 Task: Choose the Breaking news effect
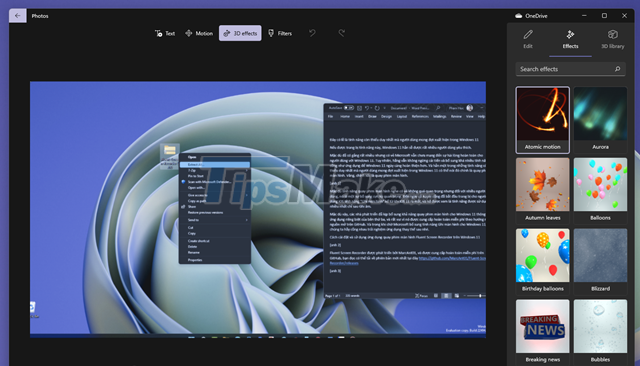click(542, 332)
